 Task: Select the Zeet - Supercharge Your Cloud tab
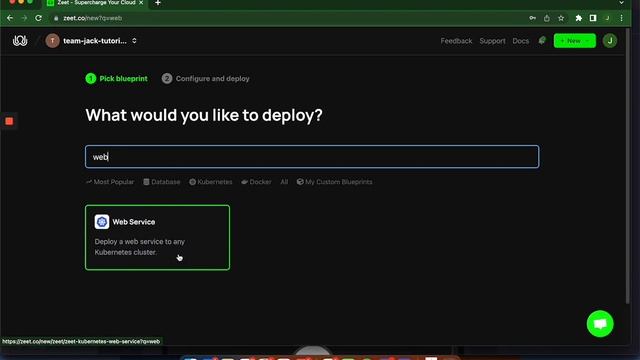[96, 3]
